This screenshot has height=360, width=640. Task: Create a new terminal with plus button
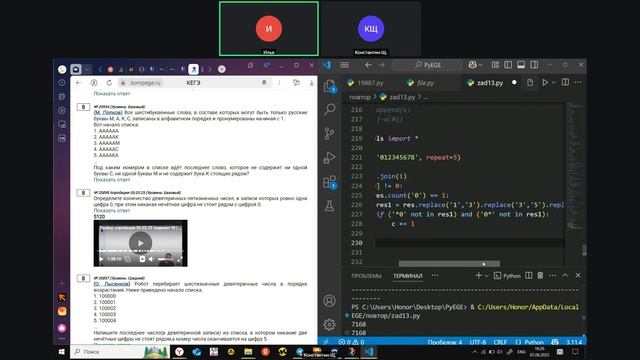coord(478,276)
